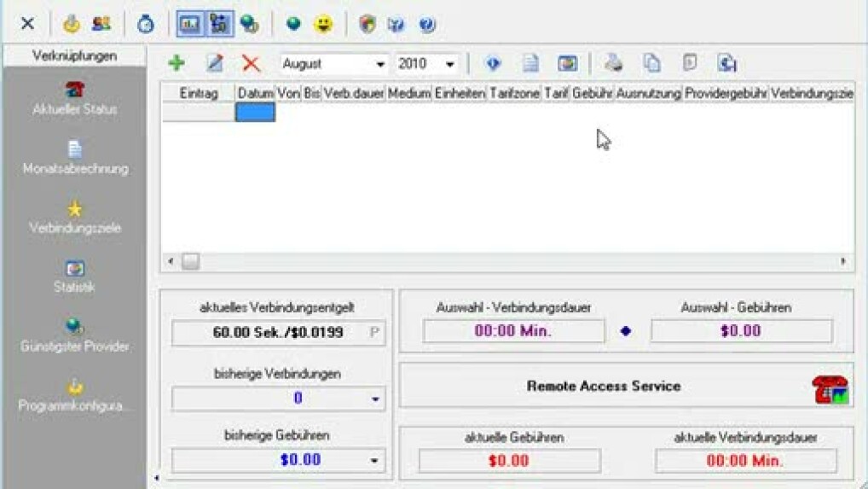
Task: Click the printer icon in toolbar
Action: (x=614, y=63)
